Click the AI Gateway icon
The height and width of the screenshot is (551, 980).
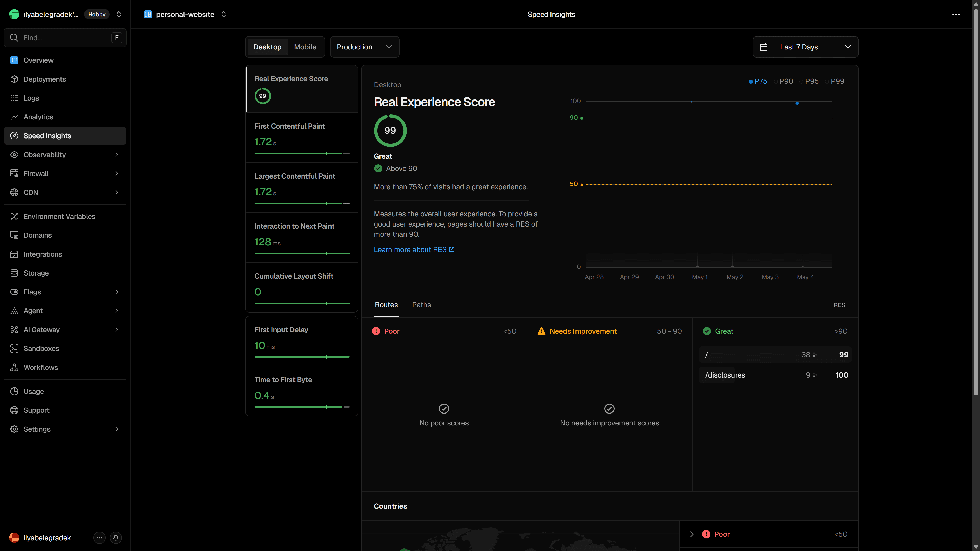pos(14,330)
